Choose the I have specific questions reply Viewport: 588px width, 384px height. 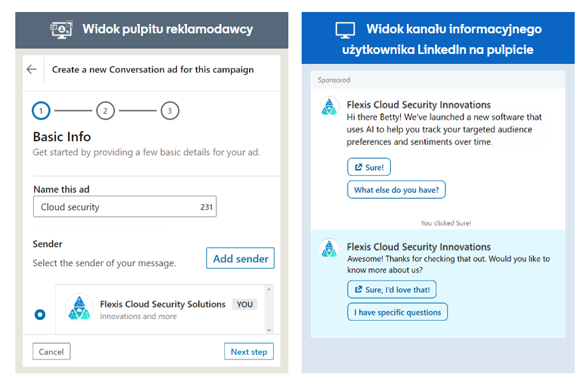pos(398,312)
